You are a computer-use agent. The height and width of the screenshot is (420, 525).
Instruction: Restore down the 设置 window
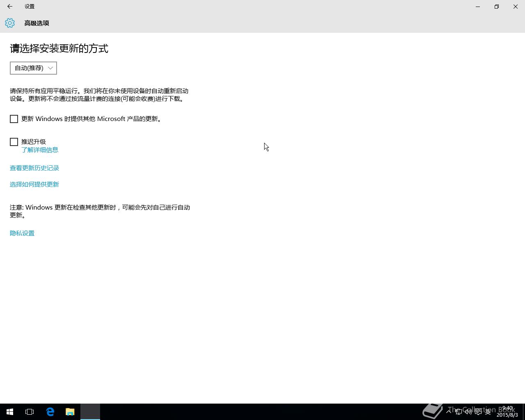pos(497,7)
